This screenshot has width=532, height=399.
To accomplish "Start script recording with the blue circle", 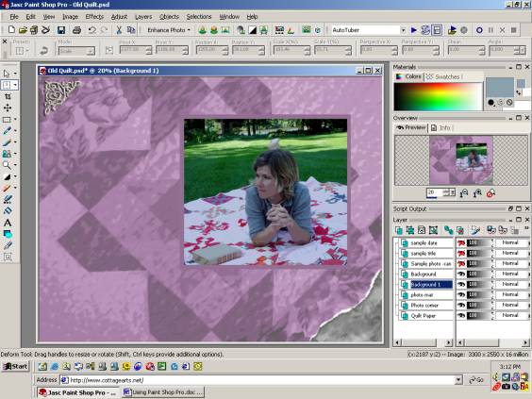I will (479, 30).
